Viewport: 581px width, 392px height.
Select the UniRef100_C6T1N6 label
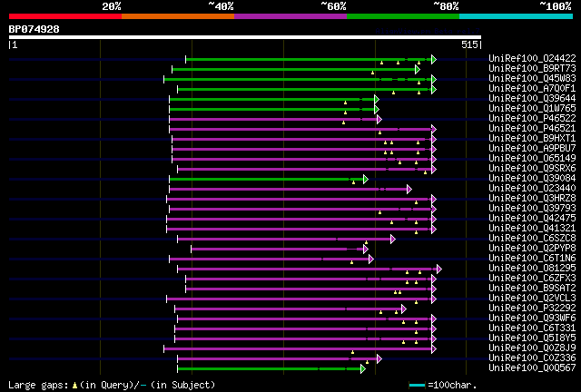532,259
